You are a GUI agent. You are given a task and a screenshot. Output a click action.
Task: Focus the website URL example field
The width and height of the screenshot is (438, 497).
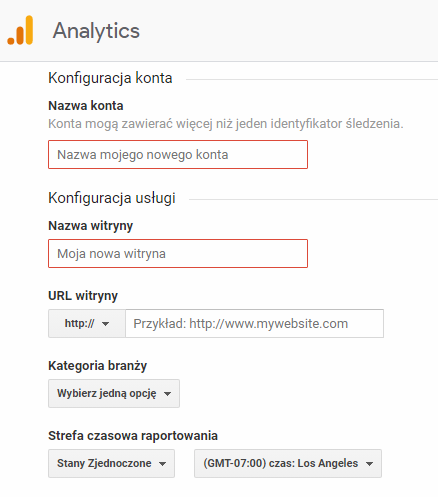pyautogui.click(x=254, y=323)
